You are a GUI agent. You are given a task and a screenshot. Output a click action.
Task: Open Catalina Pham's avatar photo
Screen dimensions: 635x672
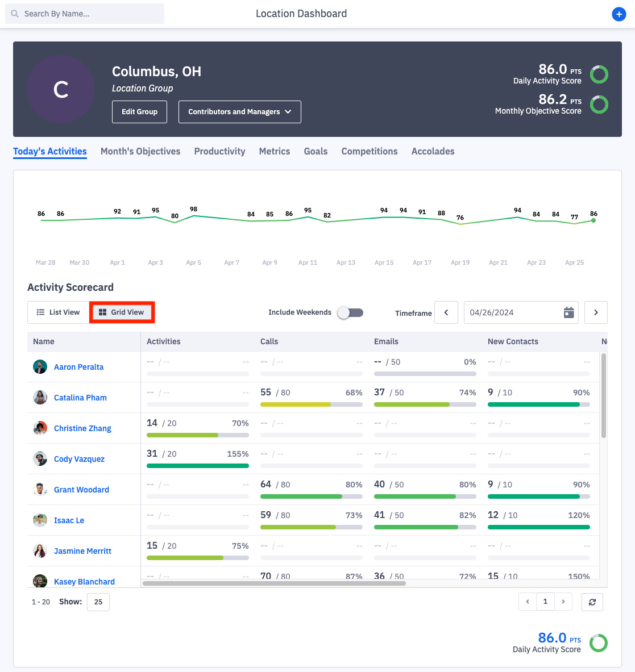(40, 397)
